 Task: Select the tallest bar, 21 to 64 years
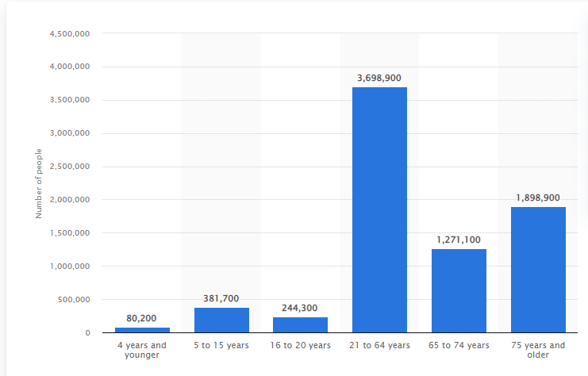pos(379,210)
